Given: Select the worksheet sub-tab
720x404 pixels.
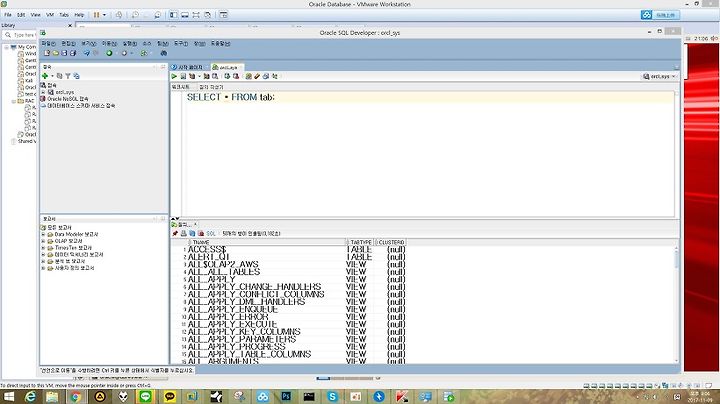Looking at the screenshot, I should pos(180,87).
